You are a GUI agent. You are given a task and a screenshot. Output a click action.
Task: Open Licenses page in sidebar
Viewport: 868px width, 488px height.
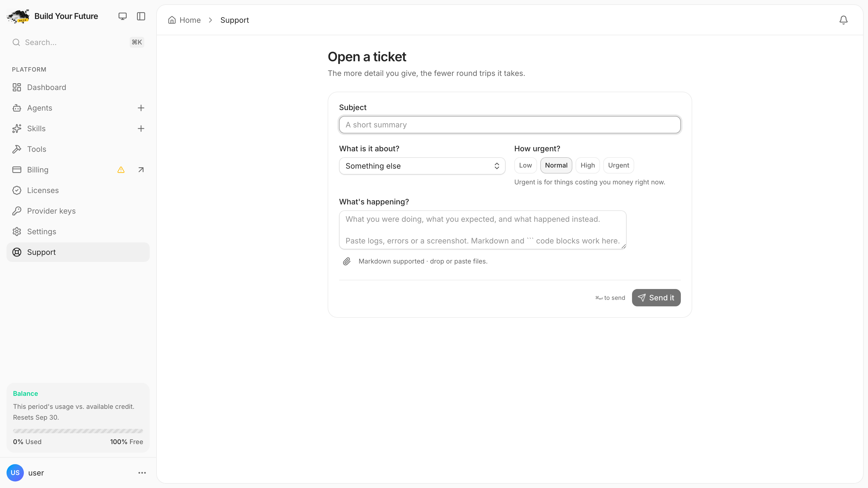pyautogui.click(x=78, y=190)
